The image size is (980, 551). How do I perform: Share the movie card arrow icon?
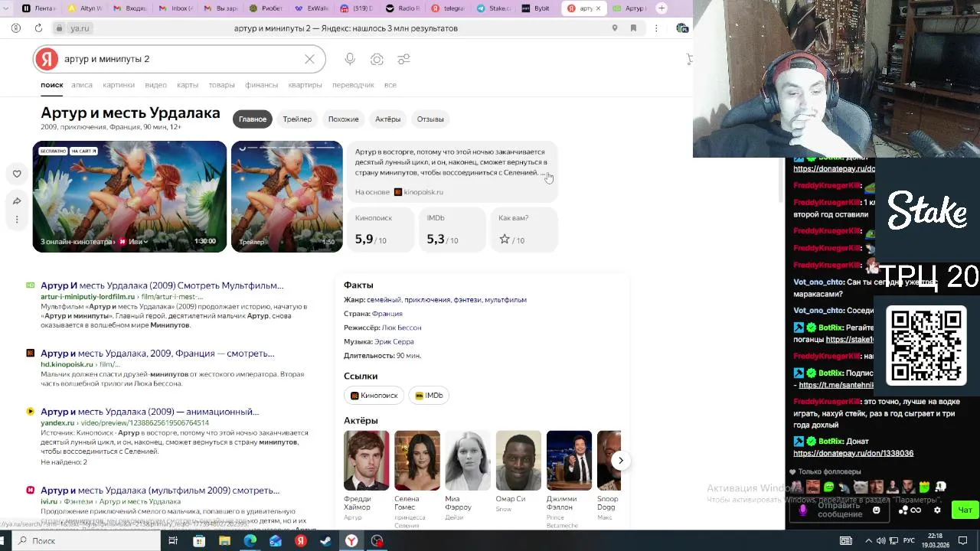pos(17,201)
